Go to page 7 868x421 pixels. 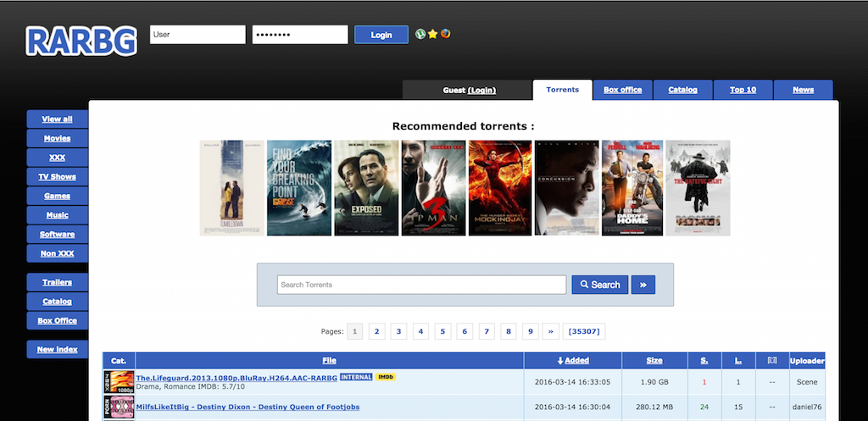[x=486, y=331]
